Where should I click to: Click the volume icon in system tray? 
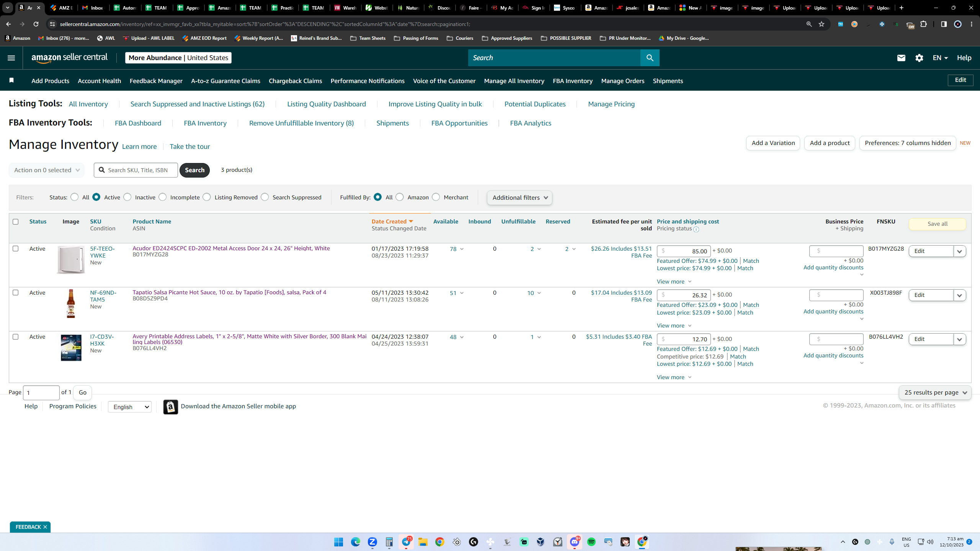[930, 542]
